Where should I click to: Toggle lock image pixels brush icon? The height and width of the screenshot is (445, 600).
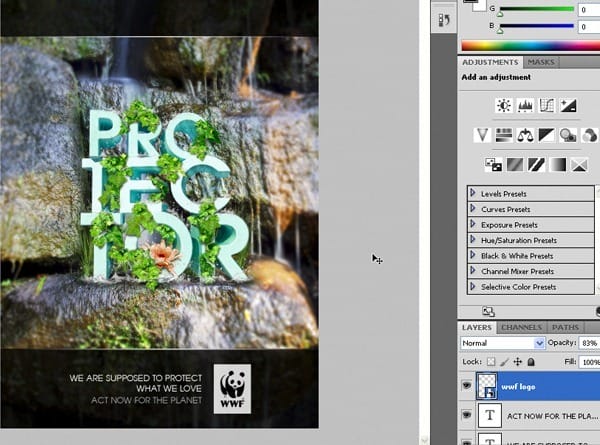pyautogui.click(x=505, y=362)
